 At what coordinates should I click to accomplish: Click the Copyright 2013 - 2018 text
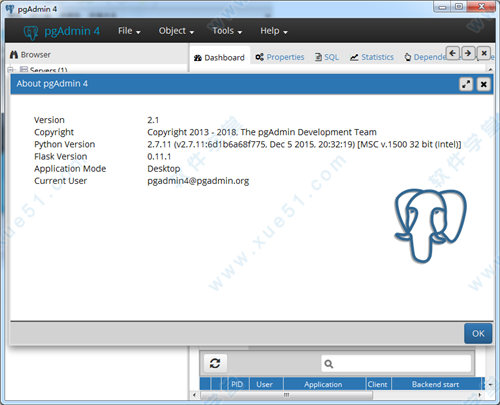click(x=262, y=132)
